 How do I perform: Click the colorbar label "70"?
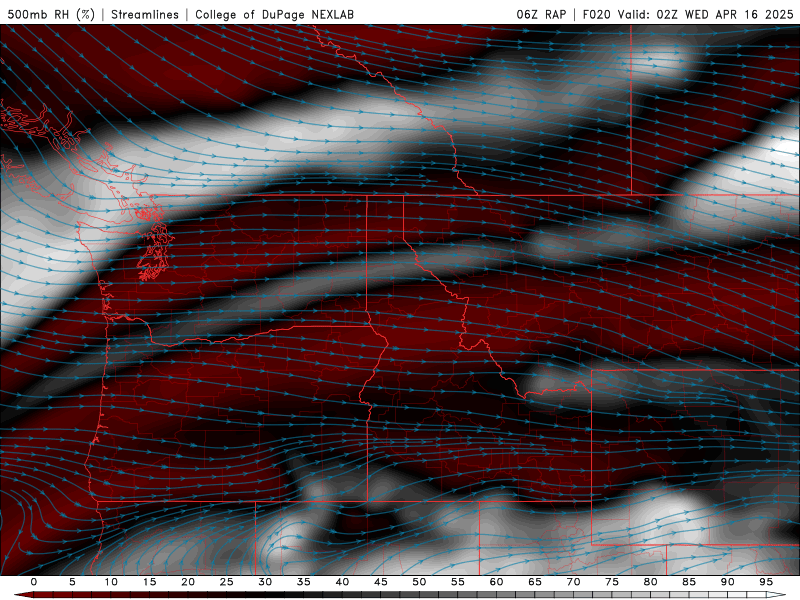pyautogui.click(x=573, y=582)
